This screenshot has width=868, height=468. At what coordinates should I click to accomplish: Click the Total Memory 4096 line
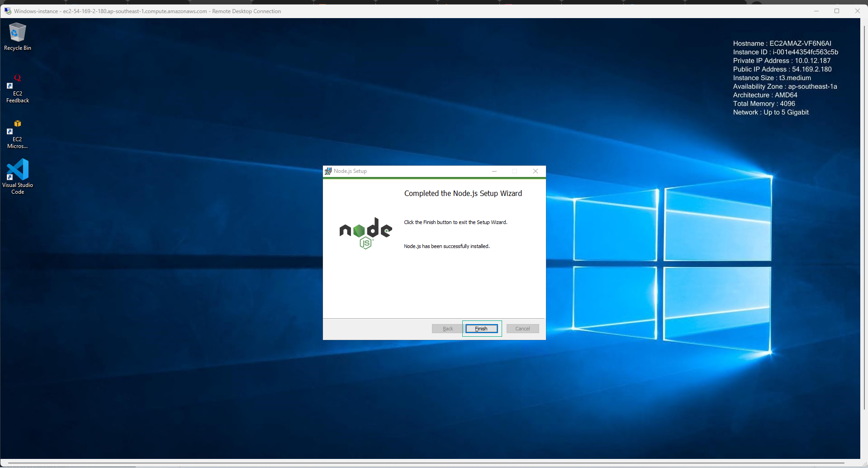pyautogui.click(x=764, y=104)
